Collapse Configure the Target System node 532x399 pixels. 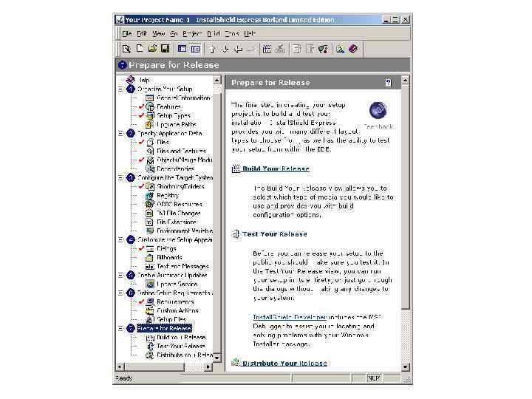120,178
